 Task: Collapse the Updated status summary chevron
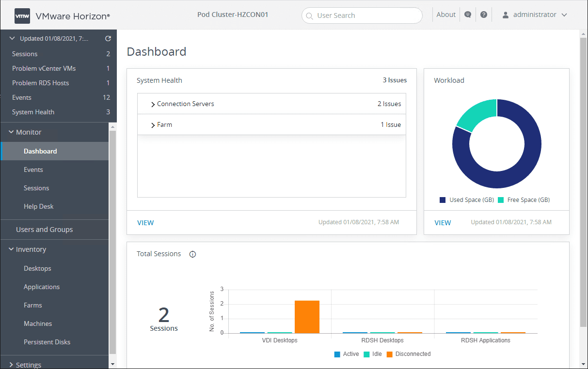pyautogui.click(x=13, y=38)
